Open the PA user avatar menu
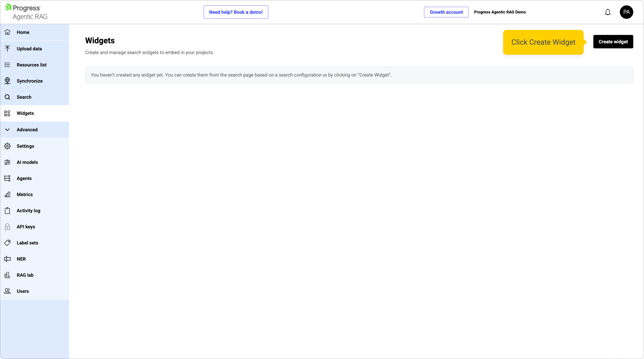Image resolution: width=644 pixels, height=359 pixels. tap(626, 12)
